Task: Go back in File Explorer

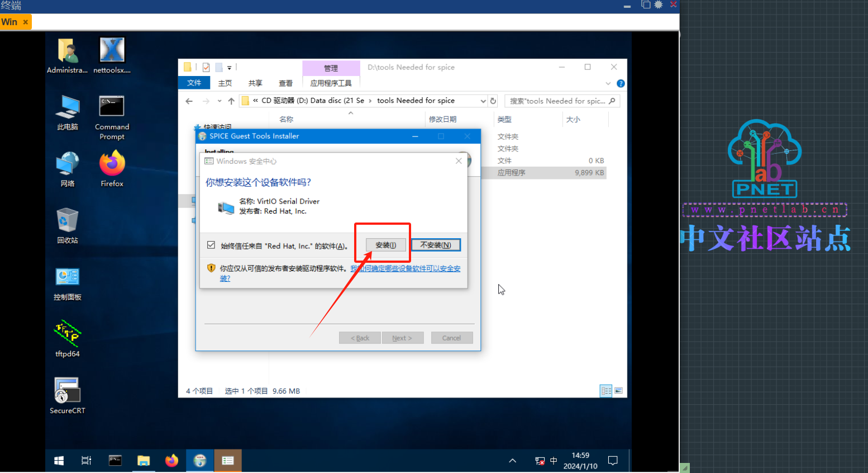Action: click(x=189, y=101)
